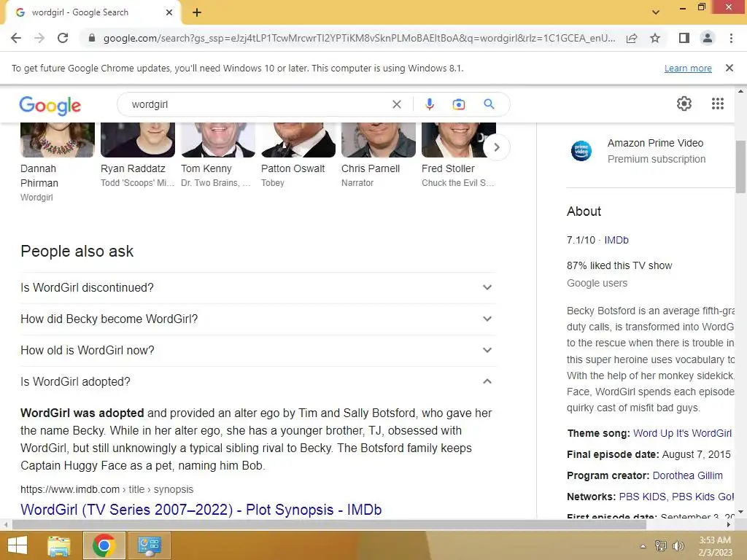
Task: Close the wordgirl Google Search tab
Action: click(x=169, y=12)
